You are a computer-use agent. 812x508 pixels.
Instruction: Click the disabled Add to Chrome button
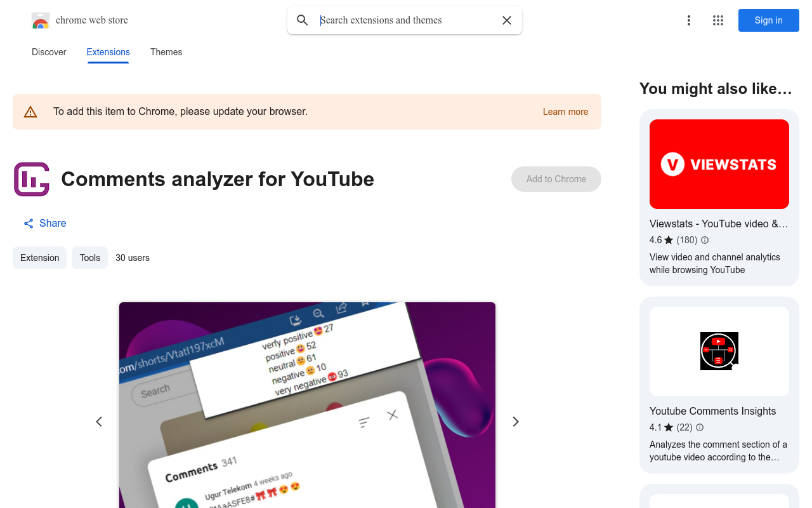pos(556,179)
